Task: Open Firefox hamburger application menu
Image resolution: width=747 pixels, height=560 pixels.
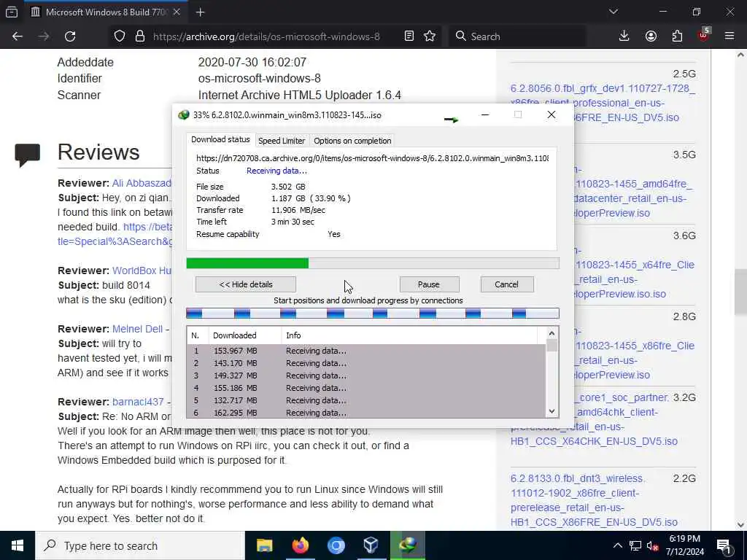Action: click(x=729, y=36)
